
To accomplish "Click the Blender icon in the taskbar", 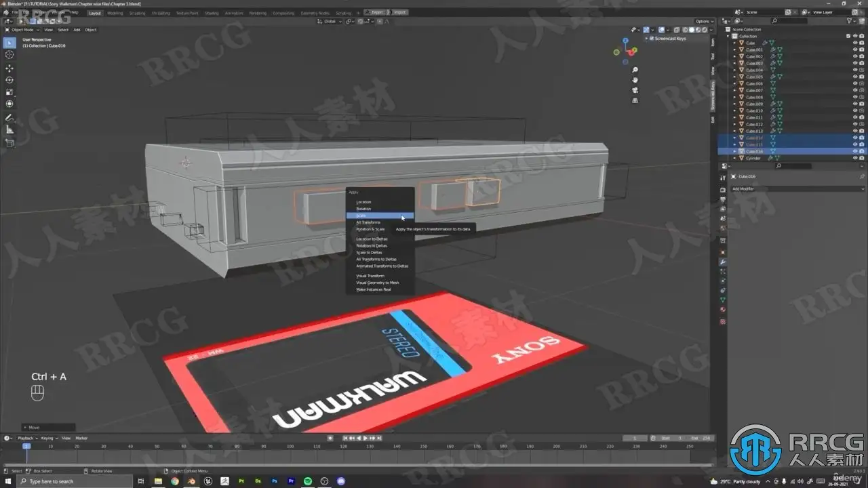I will [191, 481].
